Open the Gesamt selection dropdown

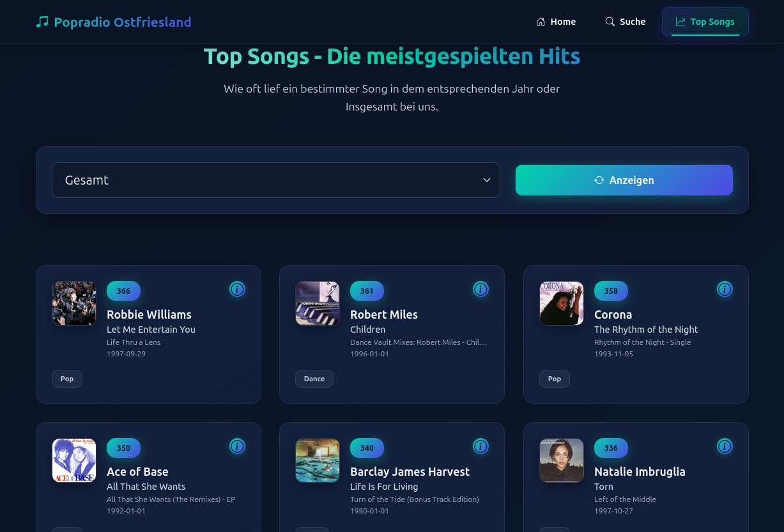[276, 179]
